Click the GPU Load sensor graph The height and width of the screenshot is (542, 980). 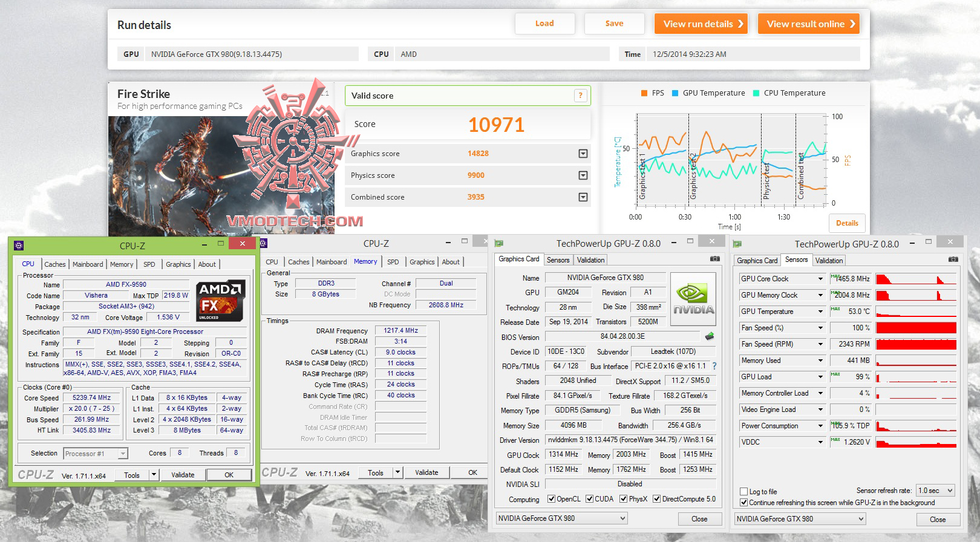tap(916, 377)
